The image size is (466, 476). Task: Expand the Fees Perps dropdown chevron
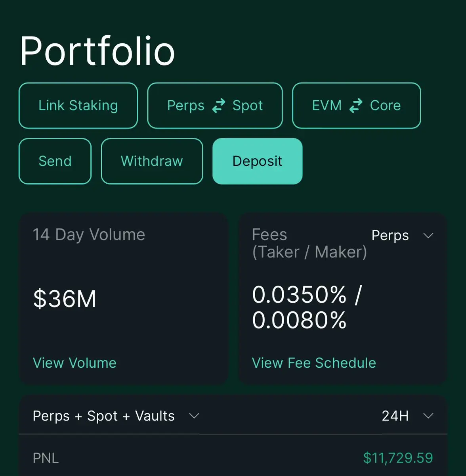[428, 236]
